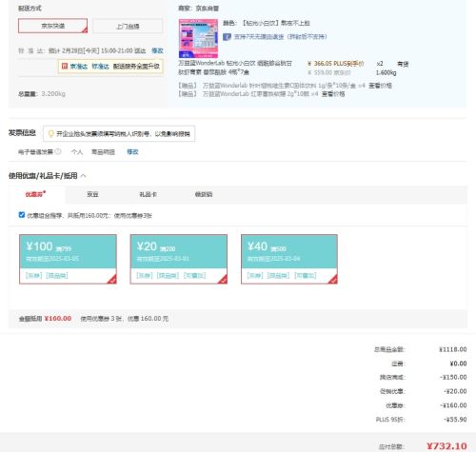
Task: Toggle the ¥100 coupon card
Action: [x=68, y=259]
